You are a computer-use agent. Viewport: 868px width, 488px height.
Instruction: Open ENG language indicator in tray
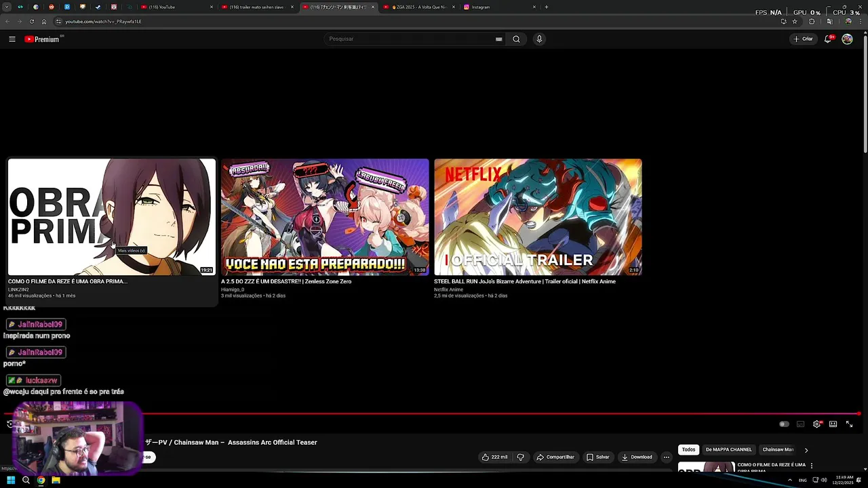pyautogui.click(x=803, y=481)
